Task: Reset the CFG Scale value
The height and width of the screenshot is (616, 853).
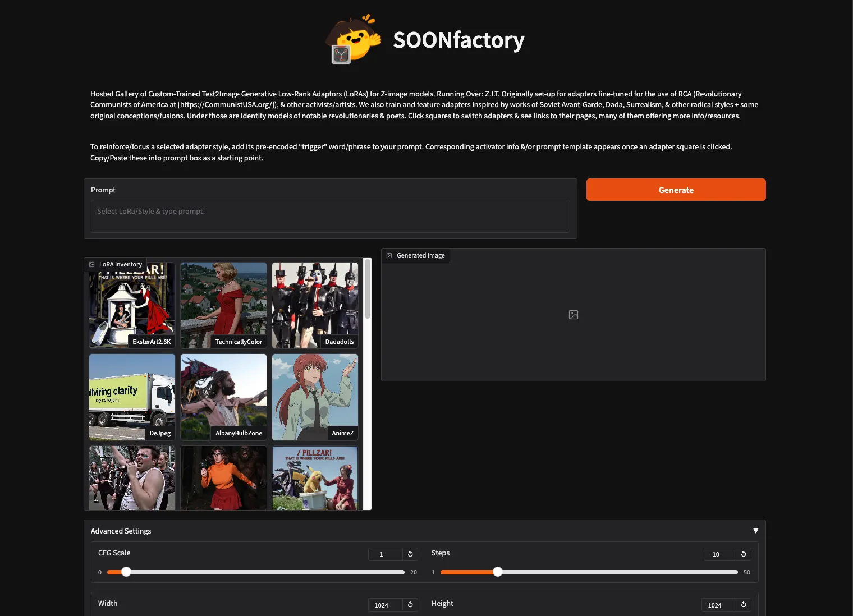Action: click(x=410, y=554)
